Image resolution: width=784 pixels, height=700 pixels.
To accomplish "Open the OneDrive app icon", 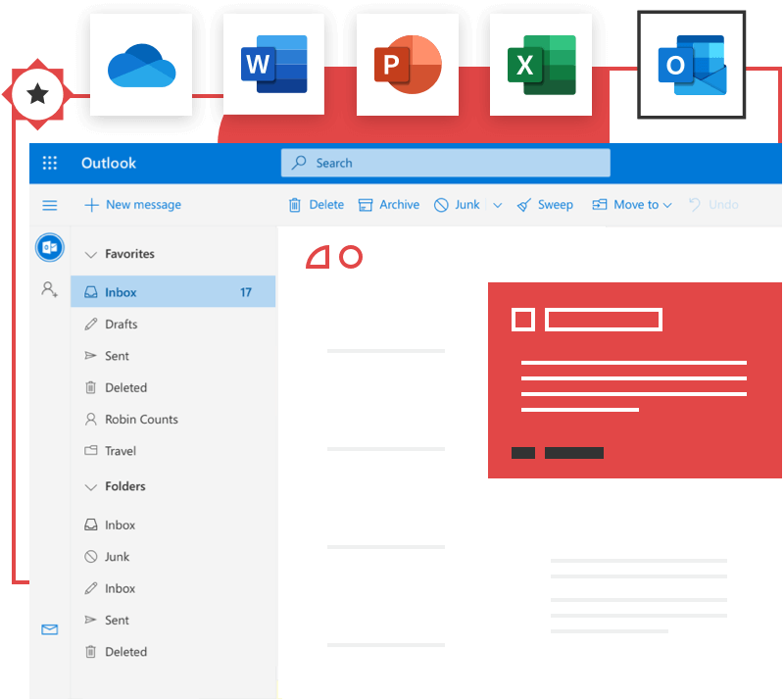I will (x=141, y=66).
